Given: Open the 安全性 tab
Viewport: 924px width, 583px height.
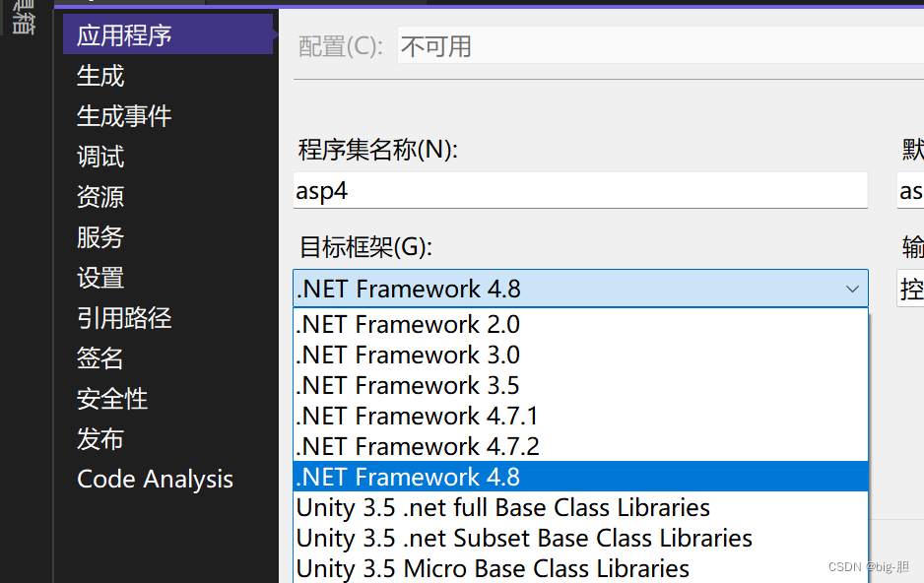Looking at the screenshot, I should coord(112,399).
